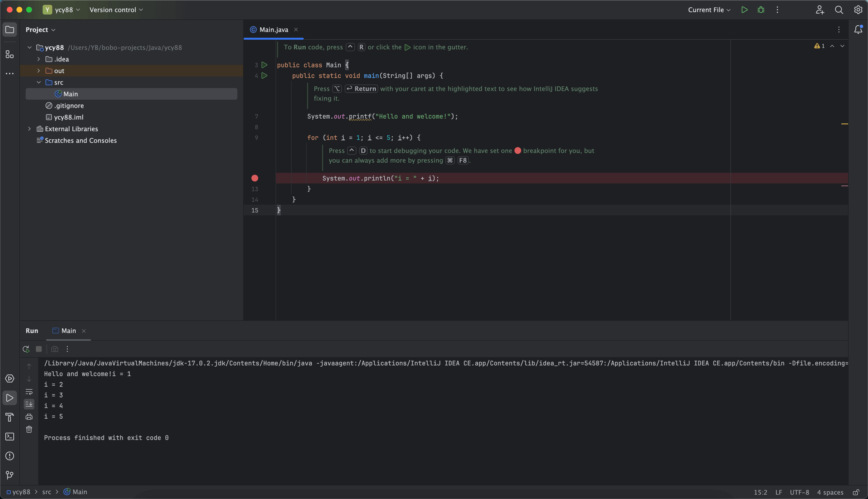Image resolution: width=868 pixels, height=499 pixels.
Task: Open Code With Me add-user icon
Action: [x=820, y=10]
